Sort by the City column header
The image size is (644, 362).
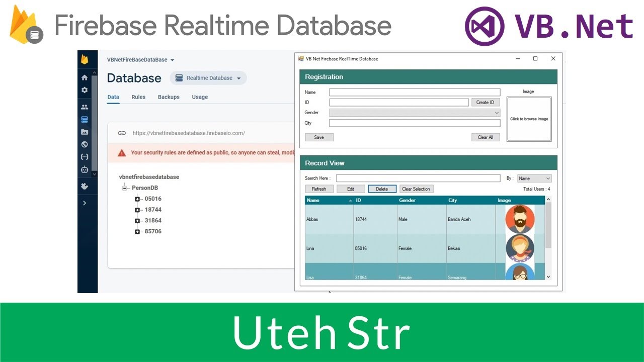click(471, 201)
